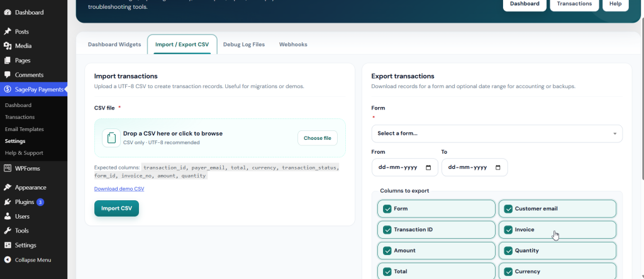Click the Plugins update count badge

point(40,202)
